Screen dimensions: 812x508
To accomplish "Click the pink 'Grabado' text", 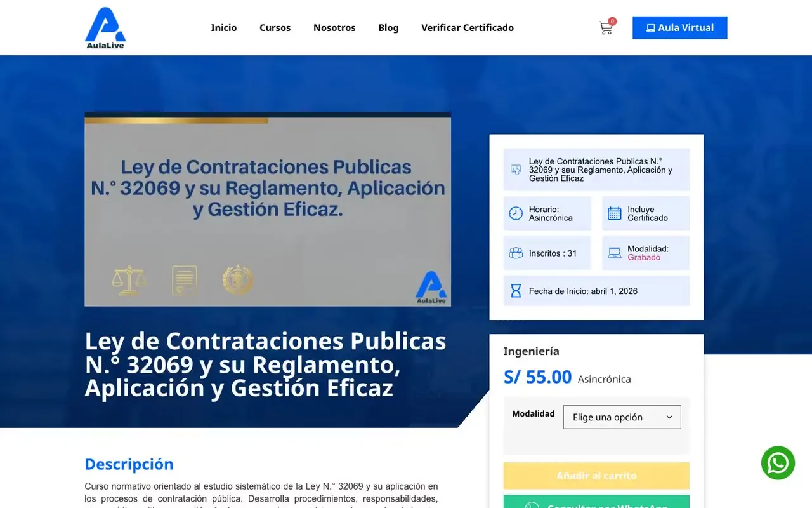I will click(644, 257).
